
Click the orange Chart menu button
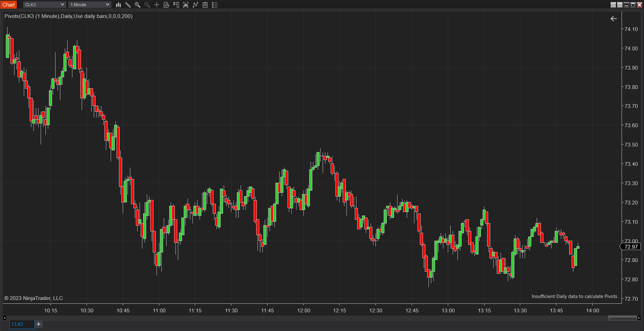tap(9, 5)
